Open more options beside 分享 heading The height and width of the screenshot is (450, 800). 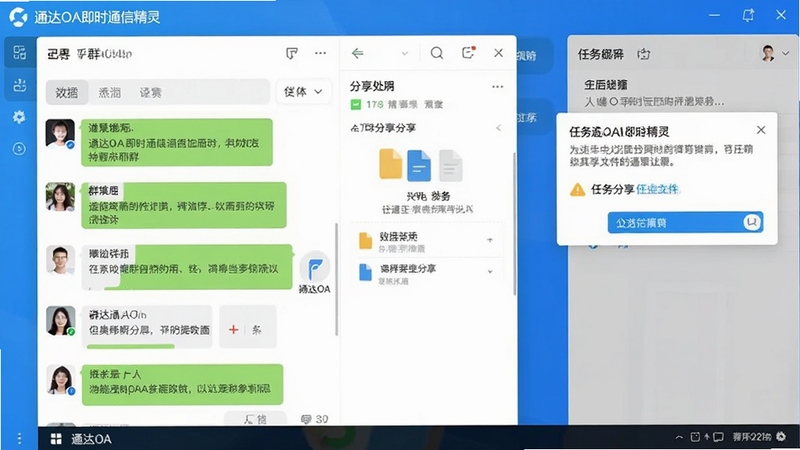(x=497, y=87)
